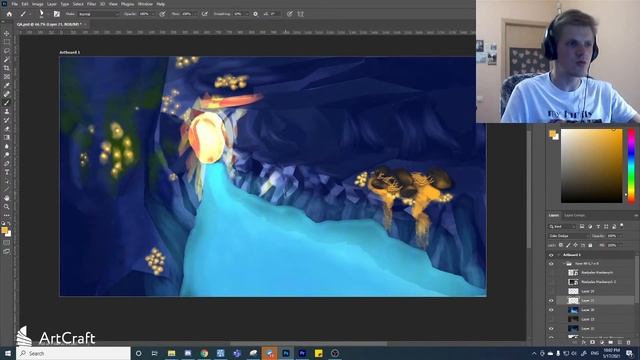Enable airbrush-style build-up
Viewport: 640px width, 360px height.
coord(204,14)
